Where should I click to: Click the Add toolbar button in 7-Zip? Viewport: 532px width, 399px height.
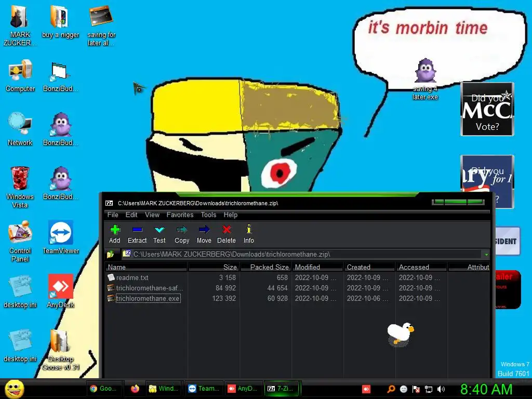[115, 234]
